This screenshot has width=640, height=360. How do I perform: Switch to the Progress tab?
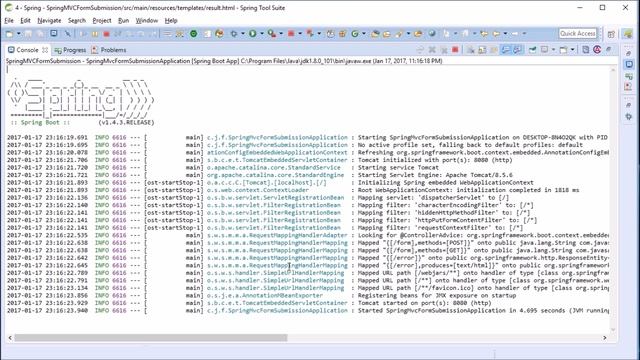70,50
